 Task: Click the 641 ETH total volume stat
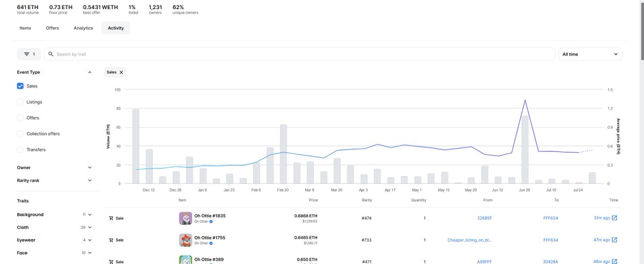pos(27,10)
